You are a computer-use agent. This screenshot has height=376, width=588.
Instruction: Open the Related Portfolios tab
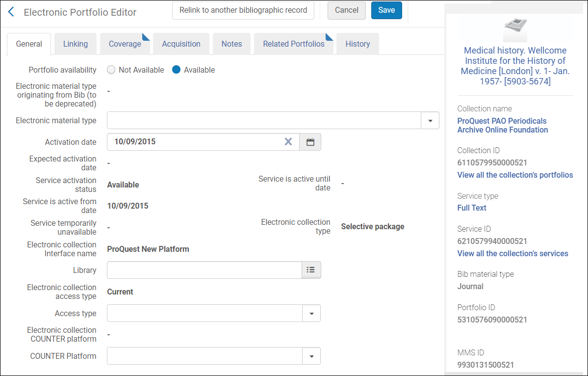coord(294,44)
